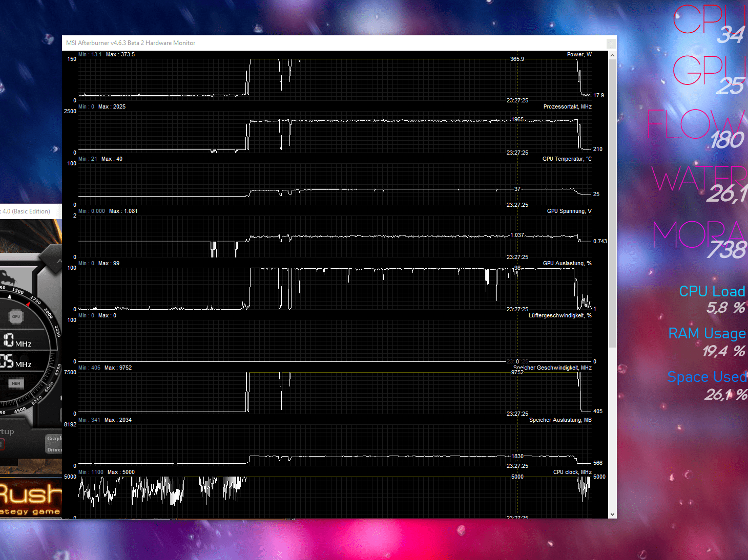Select the 'Power, W' graph label

pyautogui.click(x=579, y=54)
